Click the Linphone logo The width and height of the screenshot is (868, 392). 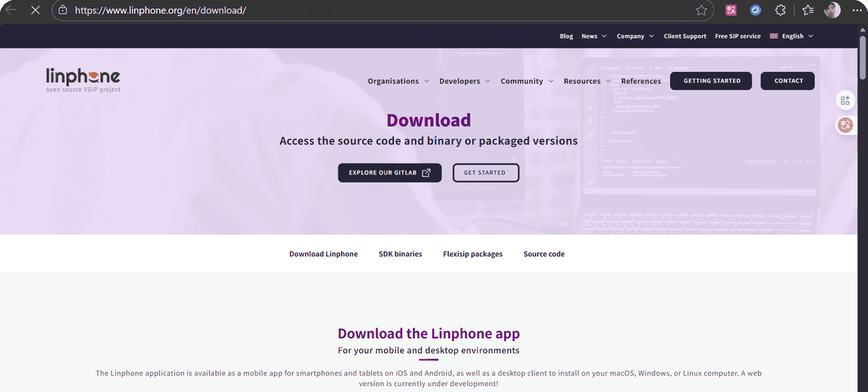click(x=83, y=80)
